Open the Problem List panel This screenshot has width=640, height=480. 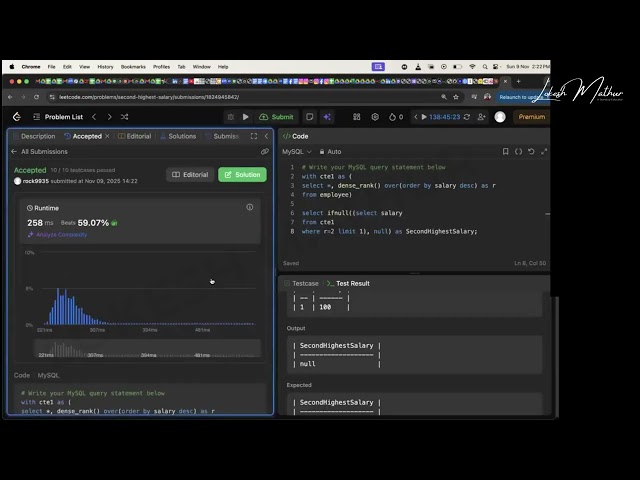point(58,117)
